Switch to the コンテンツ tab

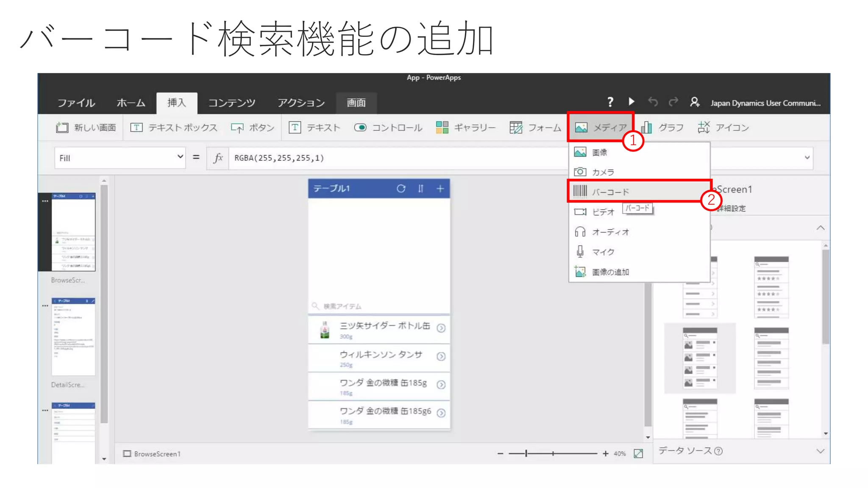[232, 103]
